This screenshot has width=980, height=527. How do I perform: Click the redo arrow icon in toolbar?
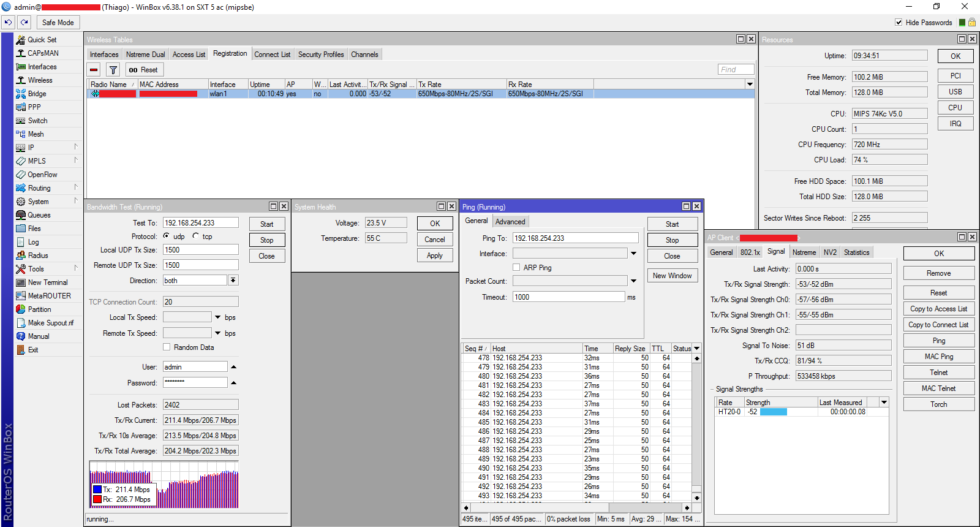tap(24, 22)
